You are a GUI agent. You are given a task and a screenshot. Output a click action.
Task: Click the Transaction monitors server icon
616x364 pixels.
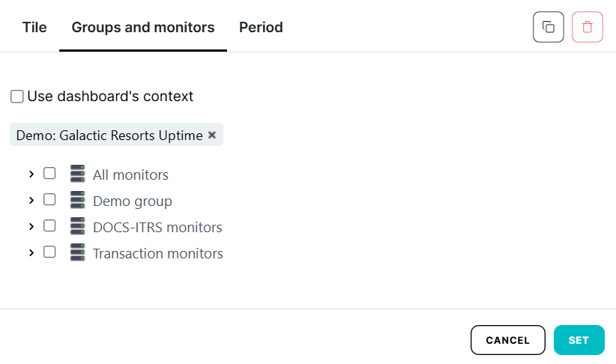[77, 252]
